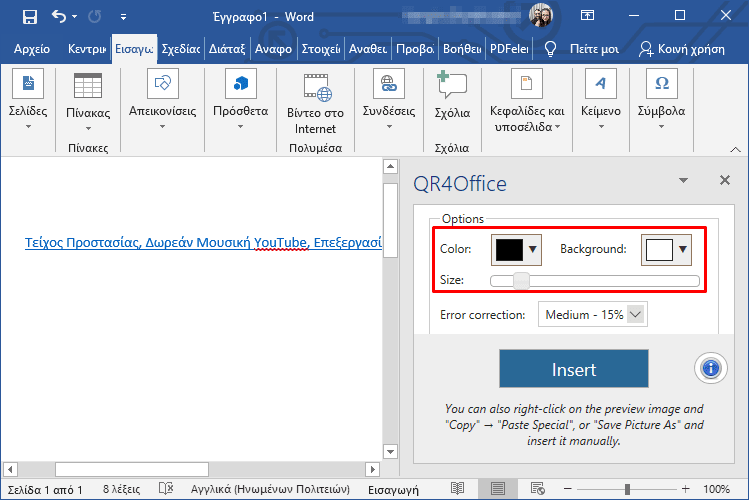
Task: Click the 8 λέξεις word count
Action: 121,489
